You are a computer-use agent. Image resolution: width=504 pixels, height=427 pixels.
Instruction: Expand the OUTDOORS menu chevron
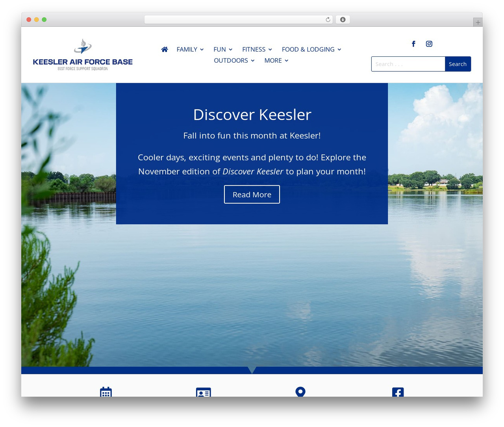click(x=252, y=61)
